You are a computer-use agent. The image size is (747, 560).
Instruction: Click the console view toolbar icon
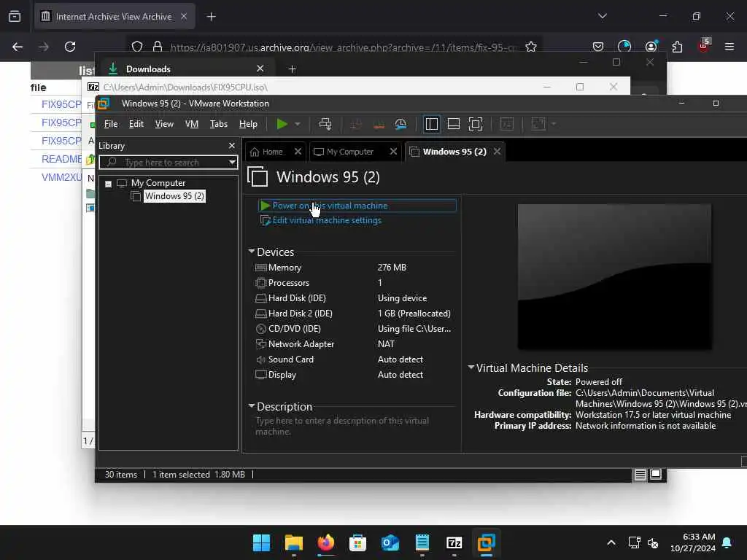(x=507, y=124)
